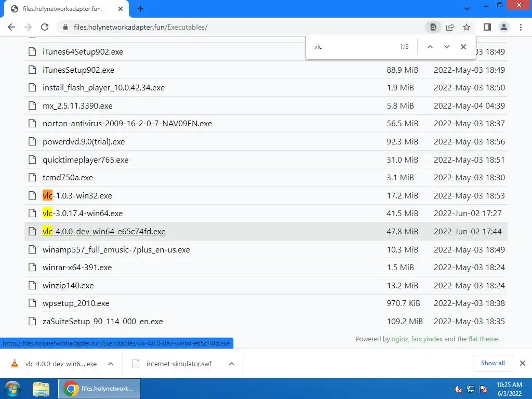Screen dimensions: 532x399
Task: Open wpsetup_2010.exe link
Action: [x=76, y=303]
